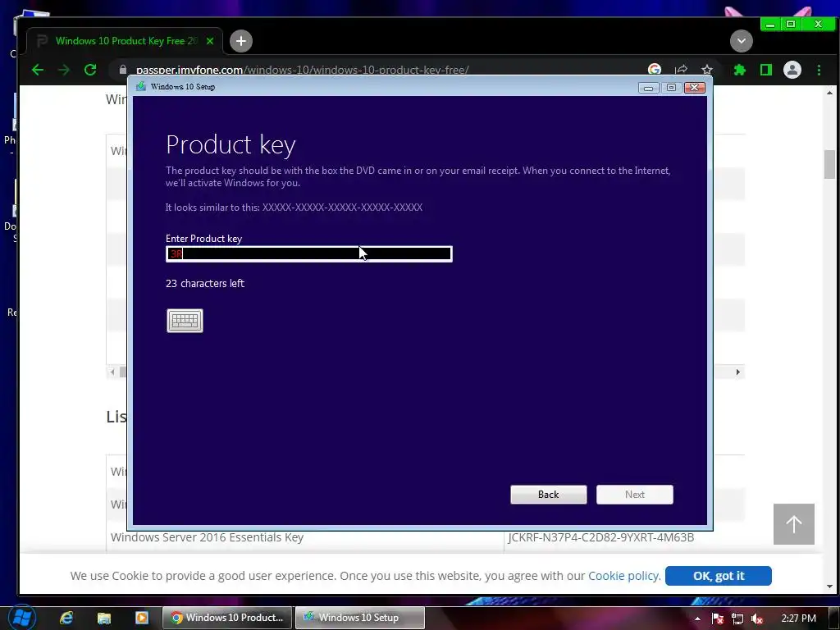The image size is (840, 630).
Task: Share this page from address bar
Action: coord(681,70)
